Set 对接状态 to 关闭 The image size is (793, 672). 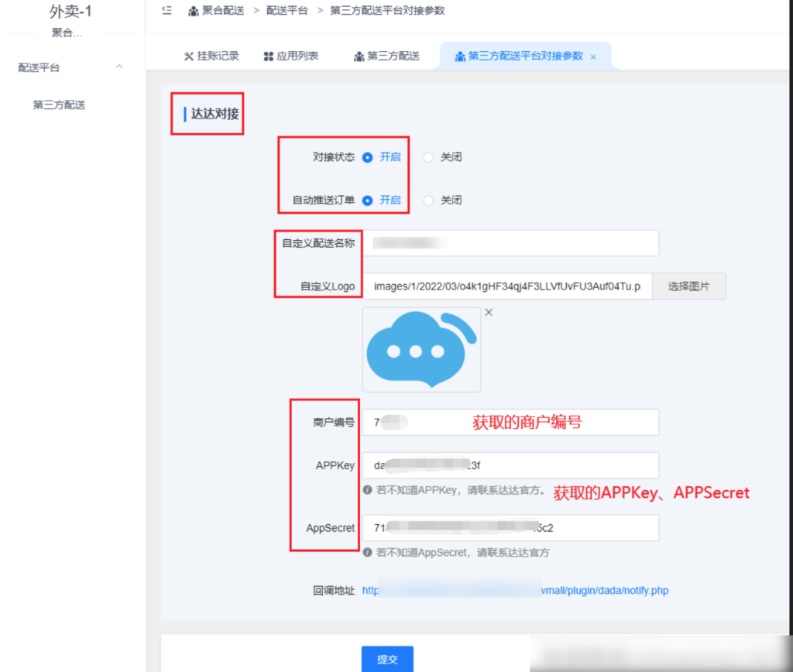pos(428,157)
